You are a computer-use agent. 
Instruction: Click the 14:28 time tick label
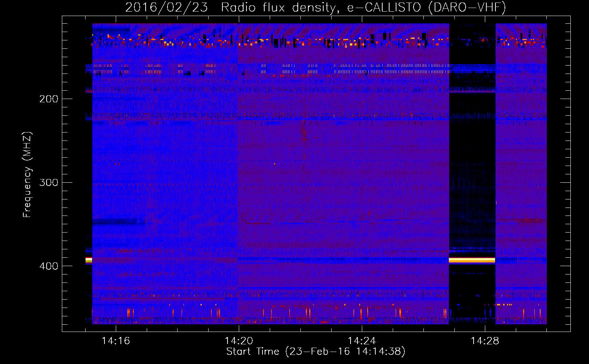485,341
